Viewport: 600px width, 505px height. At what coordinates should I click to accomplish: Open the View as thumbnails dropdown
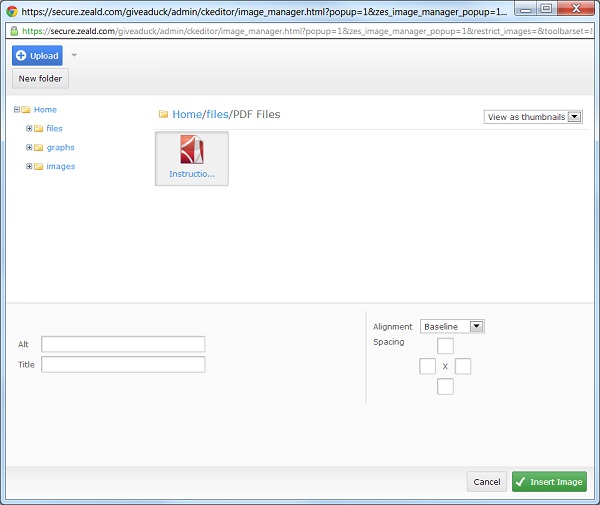pos(533,117)
